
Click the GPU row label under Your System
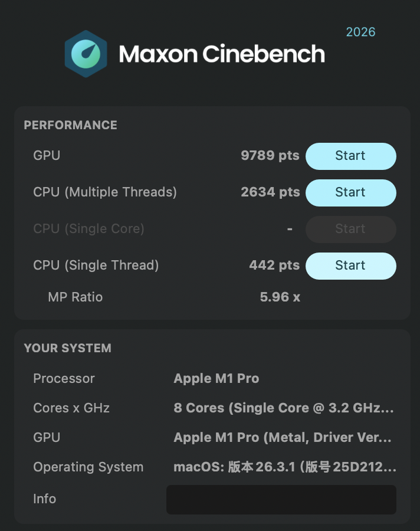[x=47, y=437]
